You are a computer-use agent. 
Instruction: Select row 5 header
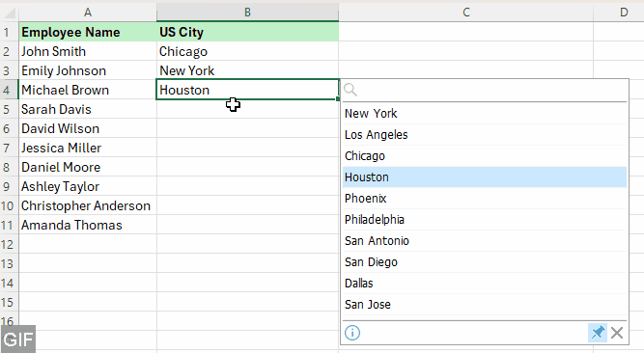9,109
